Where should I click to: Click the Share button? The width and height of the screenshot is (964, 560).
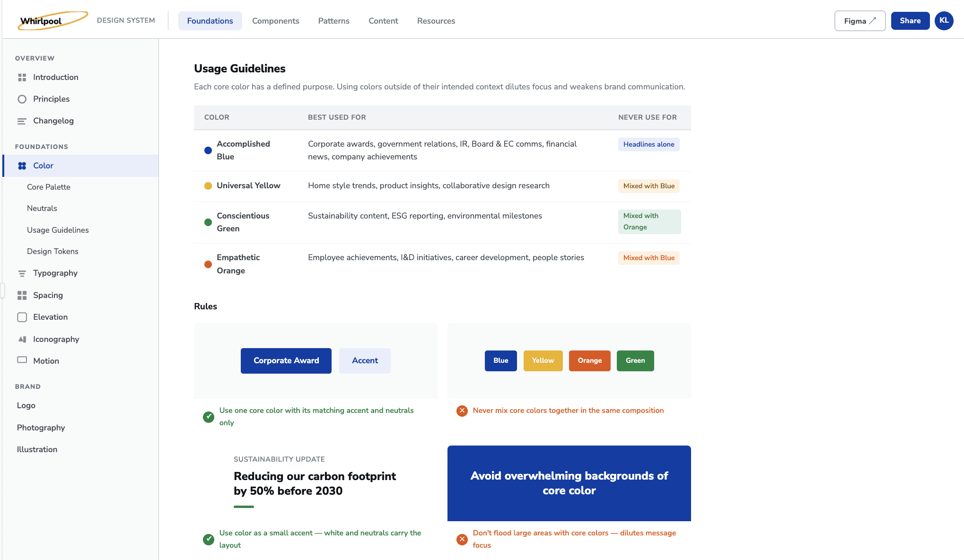click(910, 21)
